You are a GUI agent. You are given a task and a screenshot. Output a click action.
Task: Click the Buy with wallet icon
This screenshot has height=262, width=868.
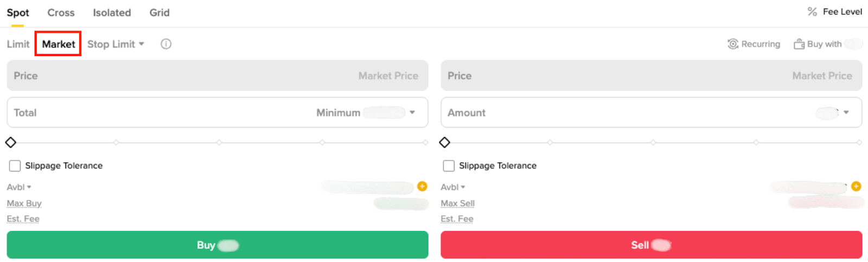799,44
